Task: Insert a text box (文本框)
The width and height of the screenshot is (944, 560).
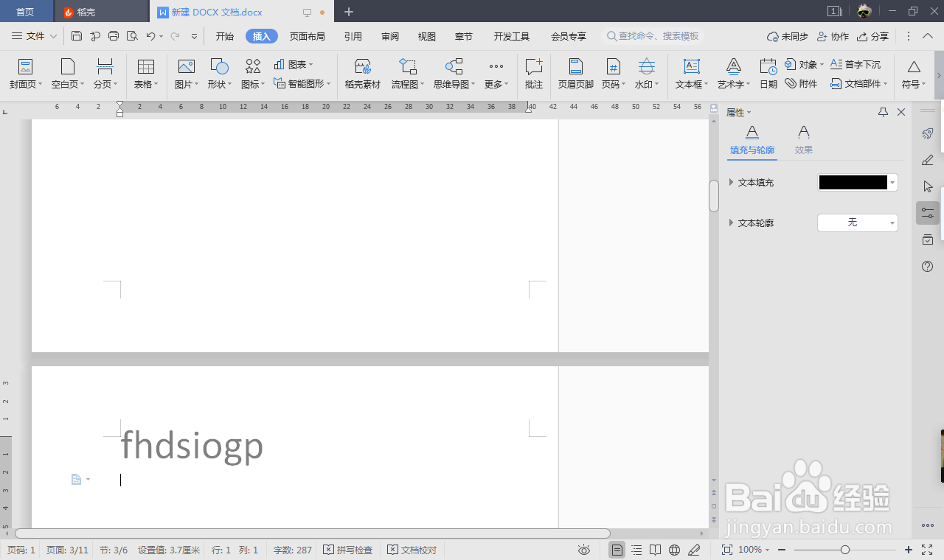Action: pyautogui.click(x=692, y=74)
